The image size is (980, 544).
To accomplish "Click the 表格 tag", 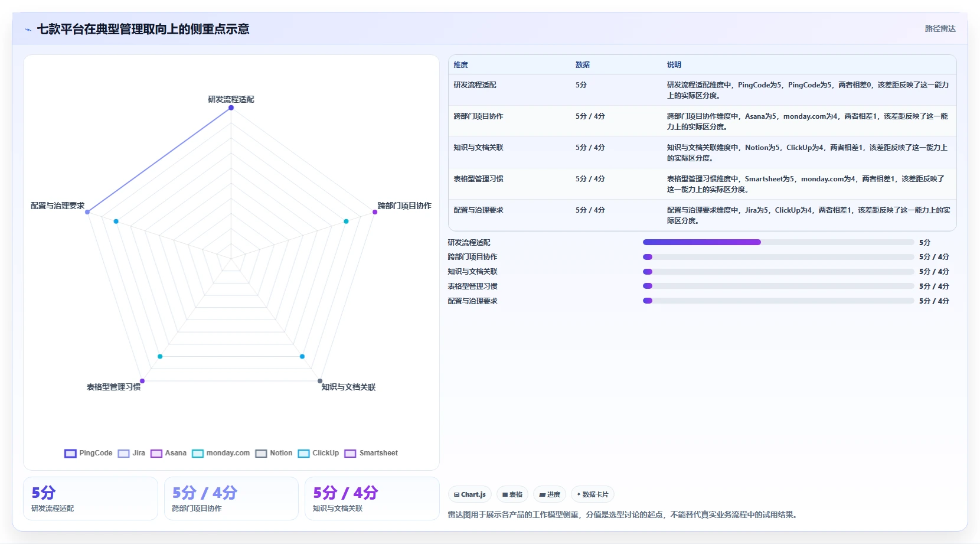I will [512, 494].
